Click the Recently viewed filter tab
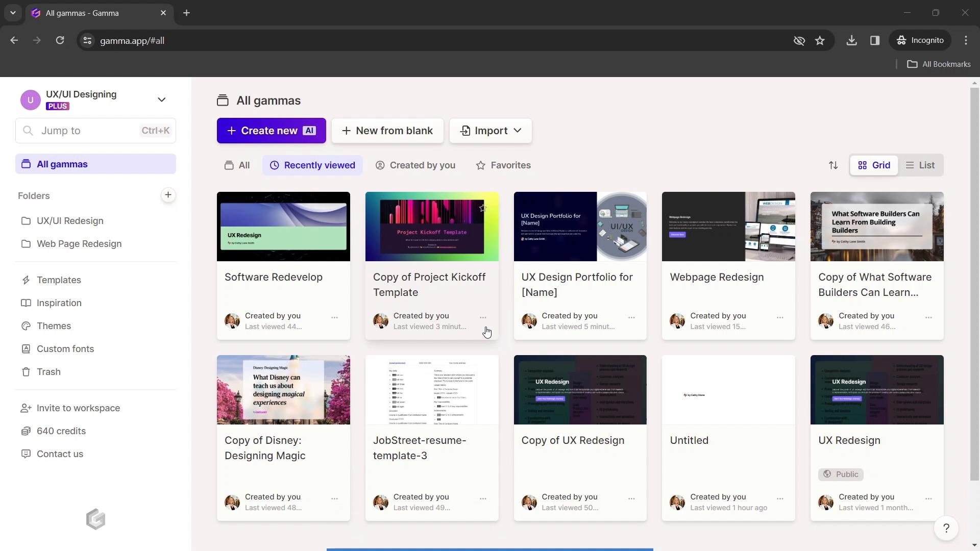Screen dimensions: 980x551 coord(312,165)
